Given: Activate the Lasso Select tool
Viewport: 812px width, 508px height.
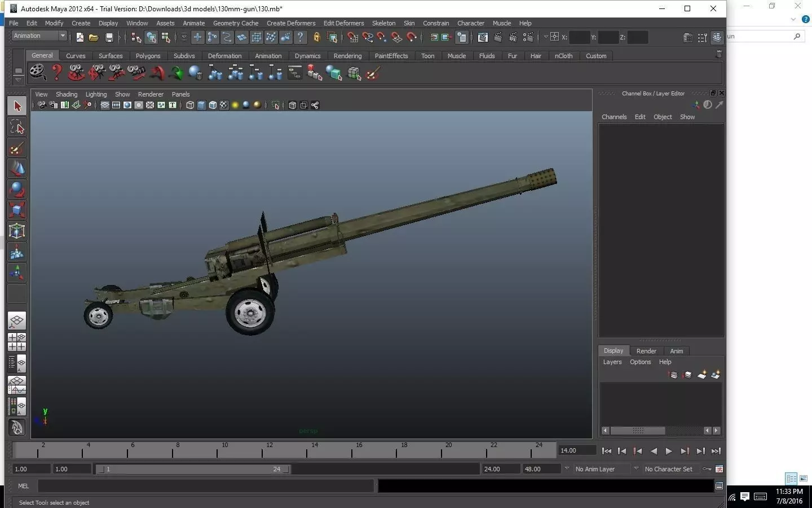Looking at the screenshot, I should (x=17, y=127).
